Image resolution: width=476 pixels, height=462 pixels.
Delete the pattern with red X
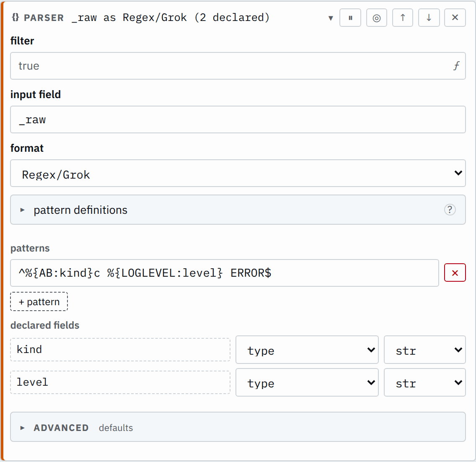click(x=455, y=273)
